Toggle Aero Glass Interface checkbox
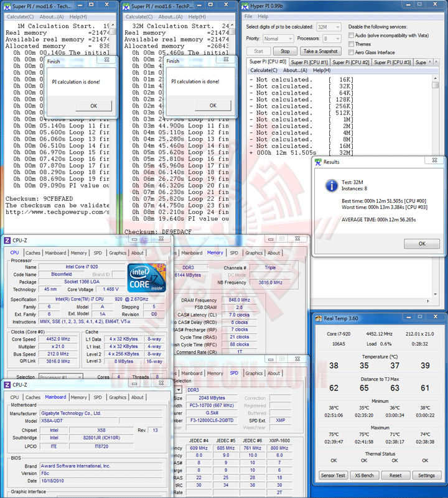Screen dimensions: 448x498 (351, 52)
